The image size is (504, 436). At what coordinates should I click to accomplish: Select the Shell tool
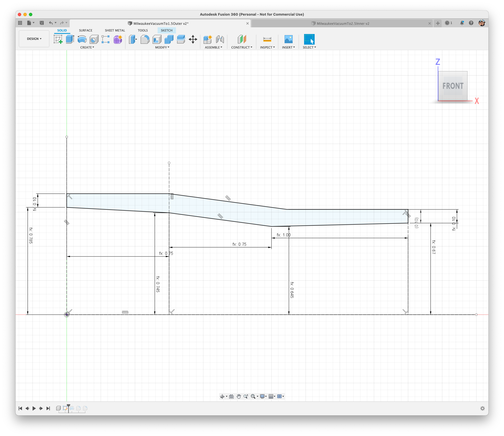(157, 39)
